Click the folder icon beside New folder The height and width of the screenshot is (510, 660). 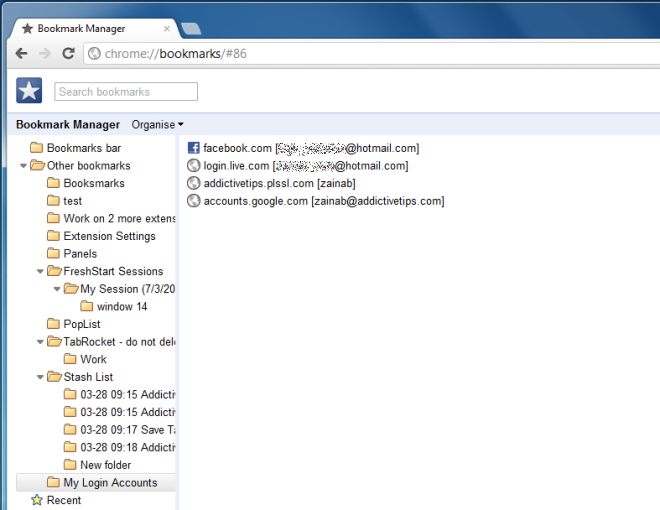[x=70, y=465]
